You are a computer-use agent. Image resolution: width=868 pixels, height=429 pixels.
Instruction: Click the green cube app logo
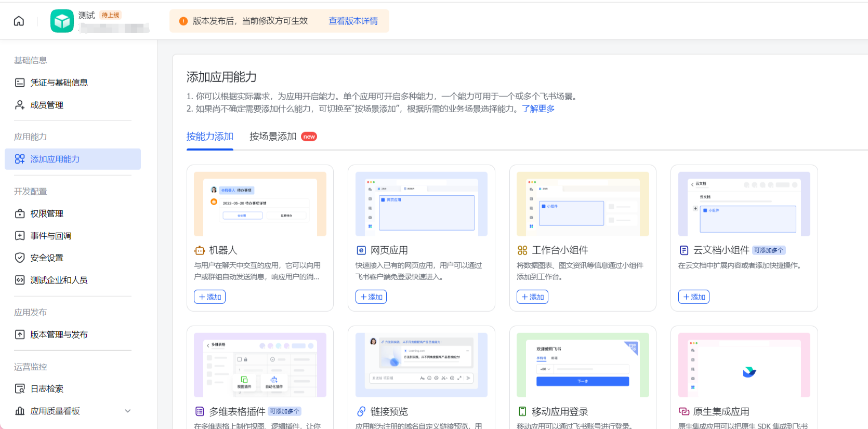click(x=62, y=21)
